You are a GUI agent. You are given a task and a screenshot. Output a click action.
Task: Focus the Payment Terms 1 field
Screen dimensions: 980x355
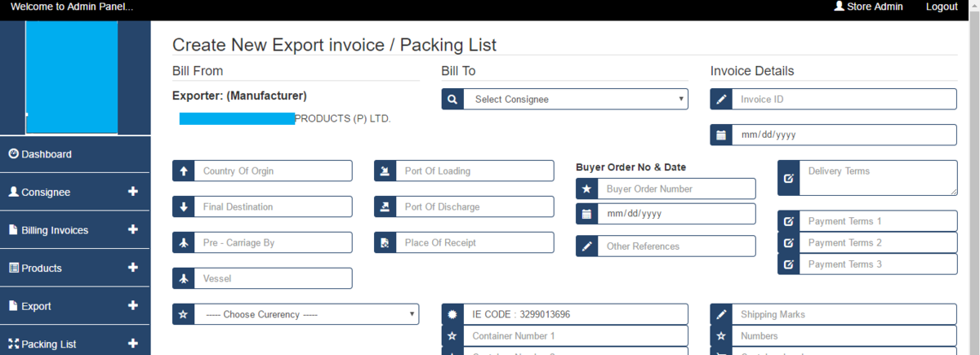[x=878, y=221]
